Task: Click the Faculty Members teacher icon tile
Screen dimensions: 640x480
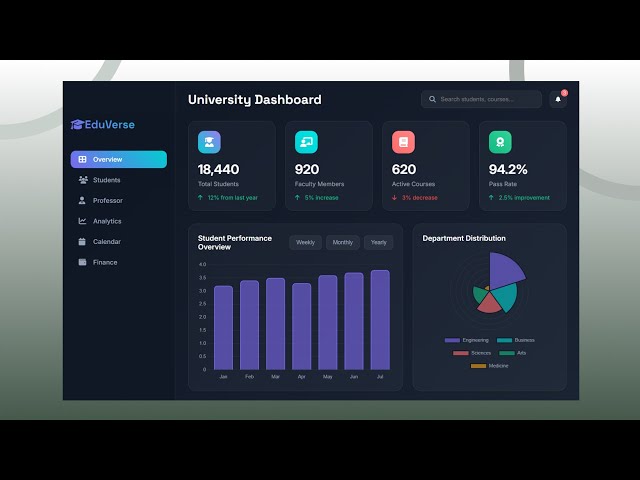Action: (x=306, y=142)
